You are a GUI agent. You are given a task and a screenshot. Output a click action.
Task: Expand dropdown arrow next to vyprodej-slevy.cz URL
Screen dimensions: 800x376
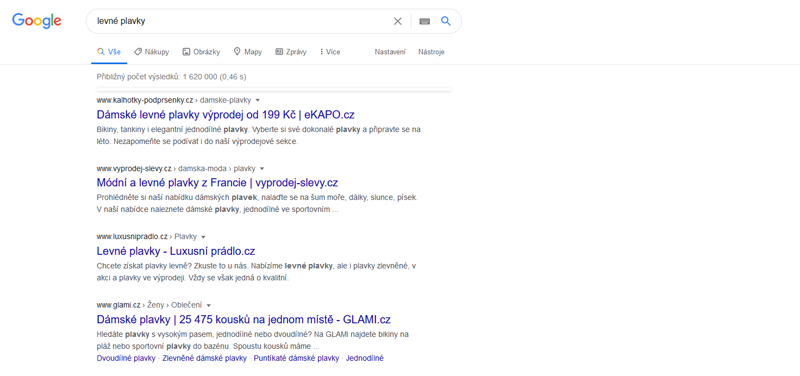tap(262, 168)
